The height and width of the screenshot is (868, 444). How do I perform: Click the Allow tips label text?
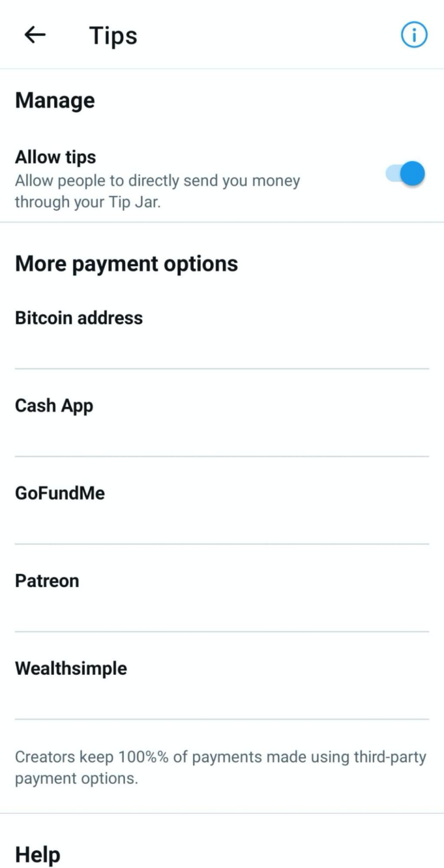click(x=55, y=157)
